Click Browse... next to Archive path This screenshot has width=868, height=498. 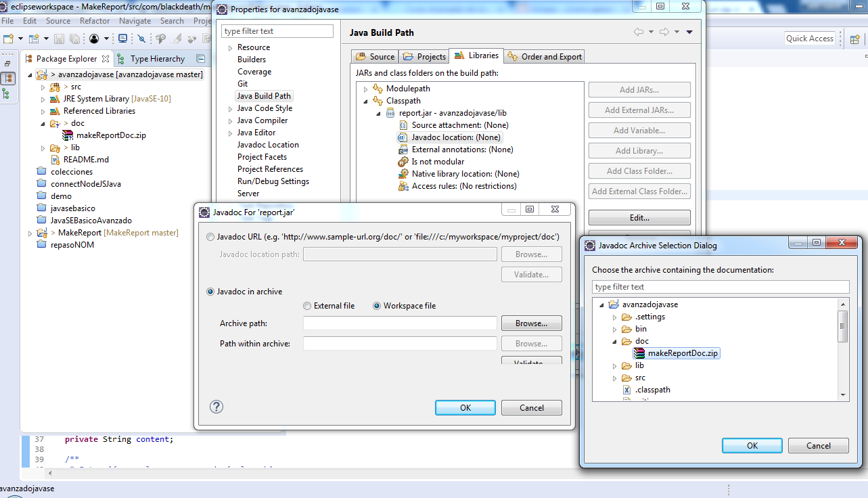click(x=531, y=323)
